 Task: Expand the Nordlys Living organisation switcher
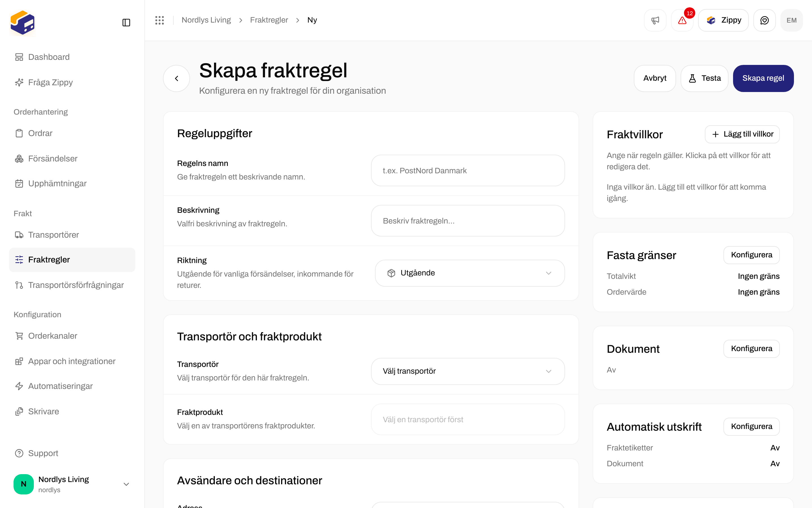72,484
